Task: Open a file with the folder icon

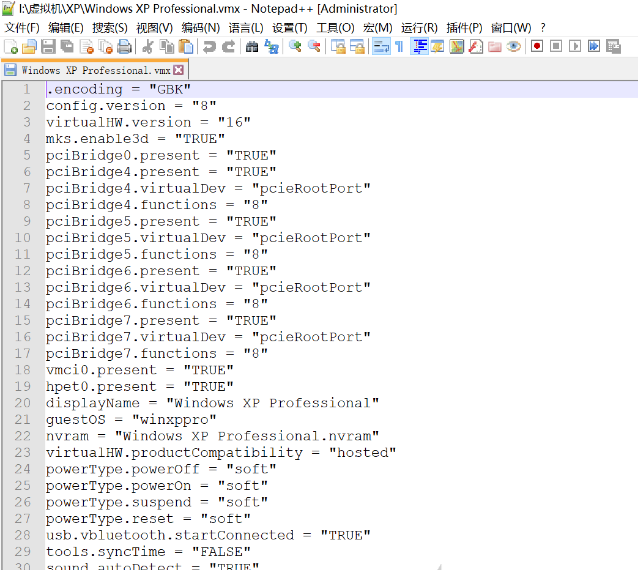Action: (x=29, y=46)
